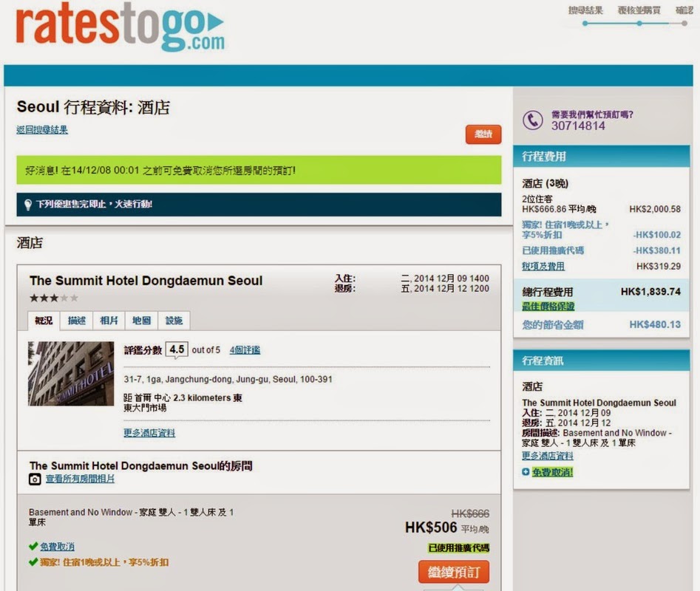The width and height of the screenshot is (700, 591).
Task: Click the ratestogo.com logo
Action: tap(120, 28)
